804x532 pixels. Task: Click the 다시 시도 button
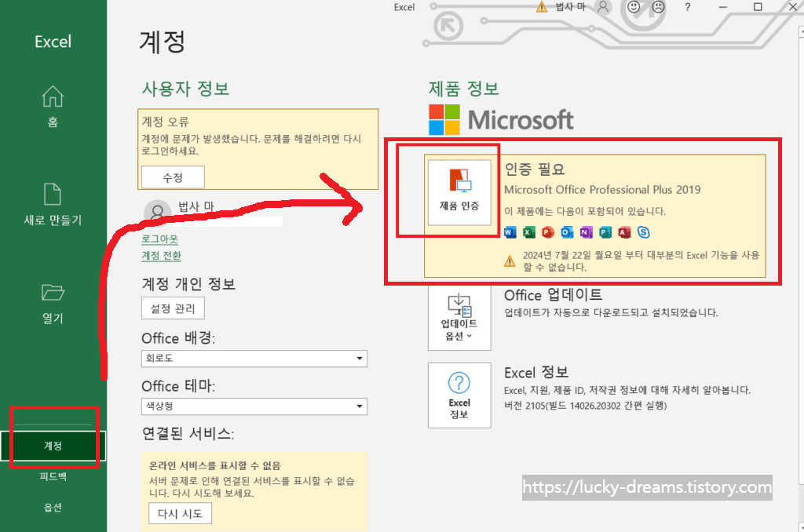(180, 513)
